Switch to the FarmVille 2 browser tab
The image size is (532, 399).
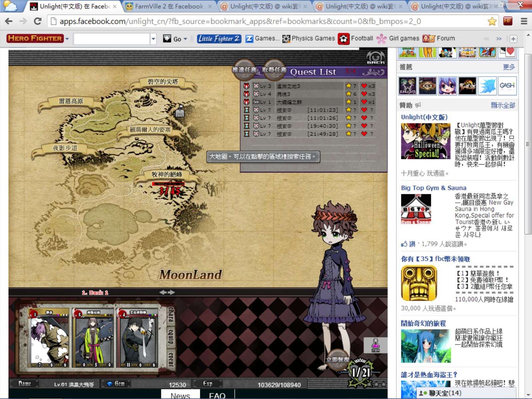coord(169,6)
